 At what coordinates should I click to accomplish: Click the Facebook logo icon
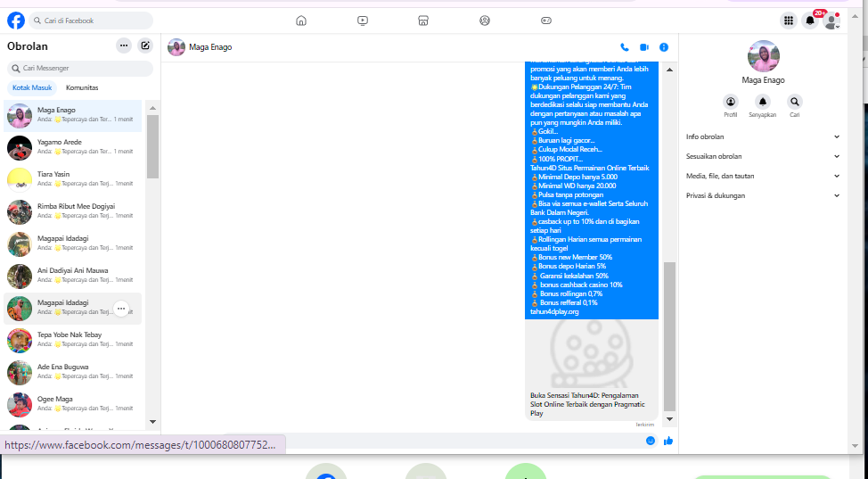tap(16, 21)
